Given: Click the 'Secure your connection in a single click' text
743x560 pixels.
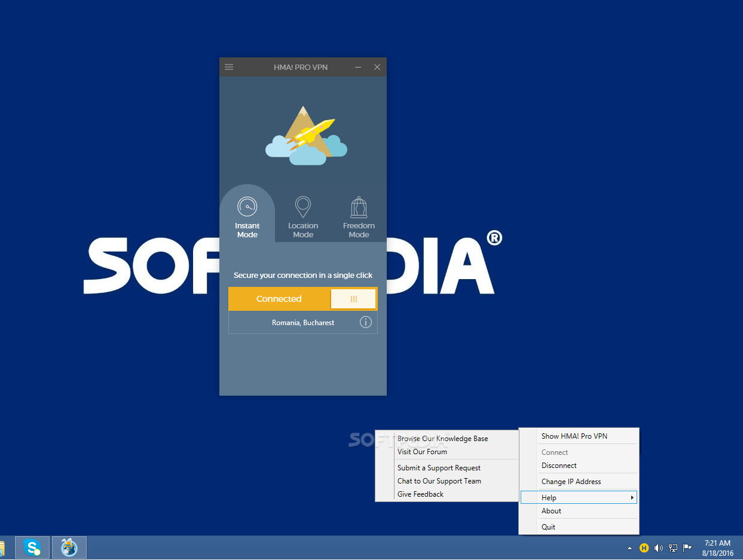Looking at the screenshot, I should click(303, 276).
